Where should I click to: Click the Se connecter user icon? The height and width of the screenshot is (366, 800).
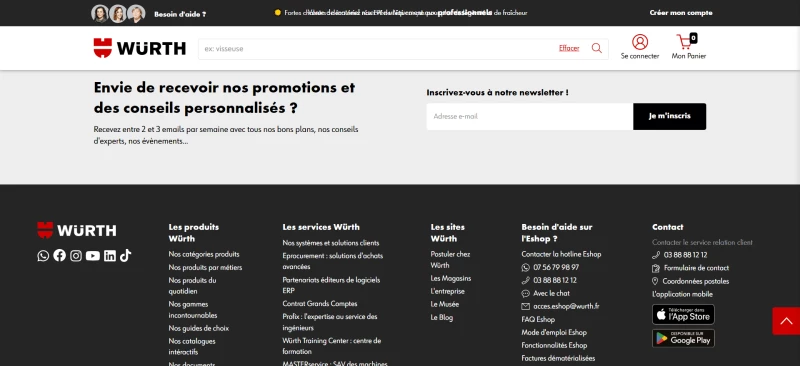click(640, 42)
